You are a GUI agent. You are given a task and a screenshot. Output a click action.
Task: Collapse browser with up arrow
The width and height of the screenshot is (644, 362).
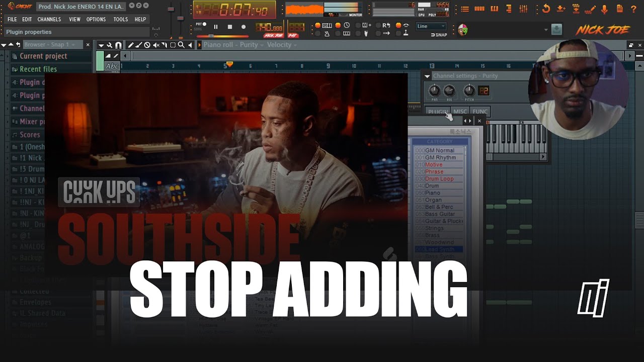12,45
